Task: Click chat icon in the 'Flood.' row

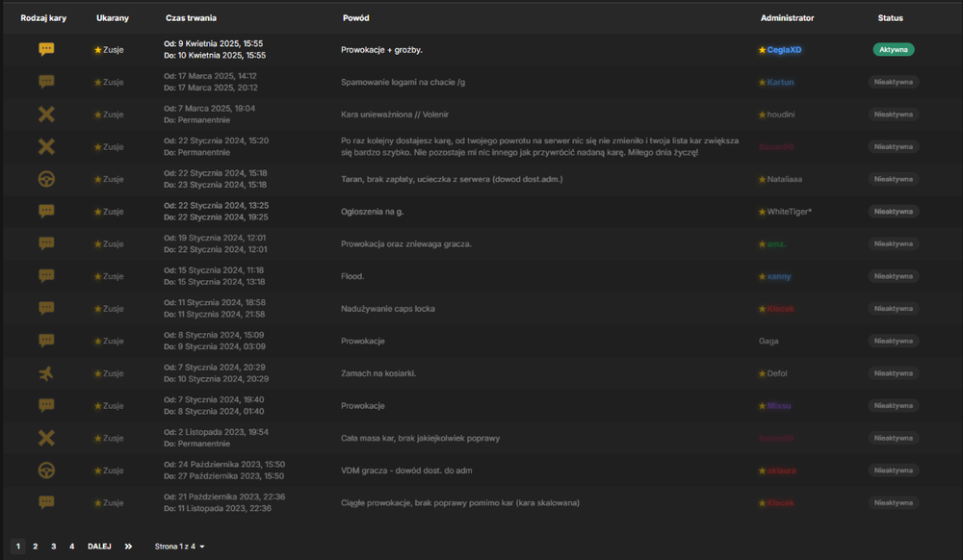Action: (x=46, y=276)
